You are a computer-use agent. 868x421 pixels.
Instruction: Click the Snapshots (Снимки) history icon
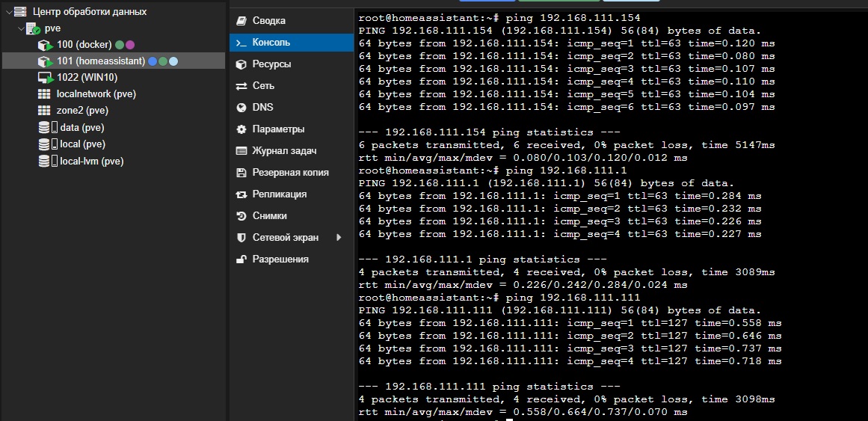click(241, 216)
